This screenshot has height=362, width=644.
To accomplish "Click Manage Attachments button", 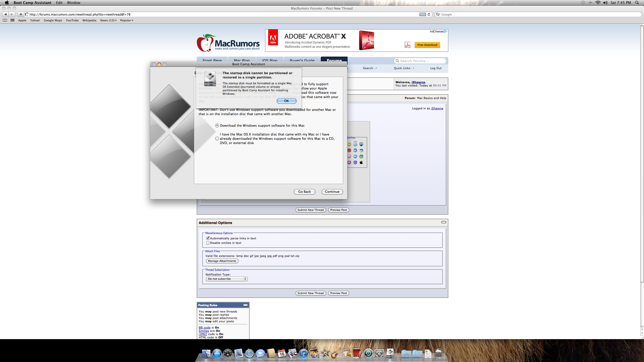I will click(x=222, y=261).
